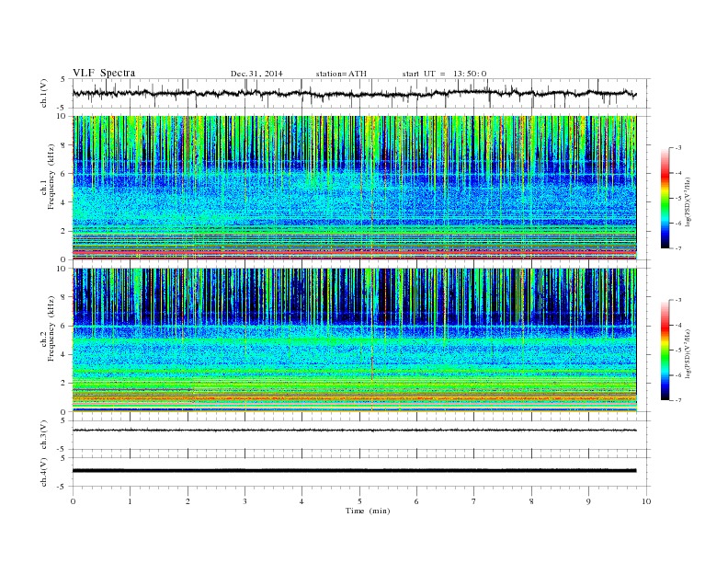The image size is (728, 563).
Task: Click the "5" time-axis tick label
Action: (x=359, y=501)
